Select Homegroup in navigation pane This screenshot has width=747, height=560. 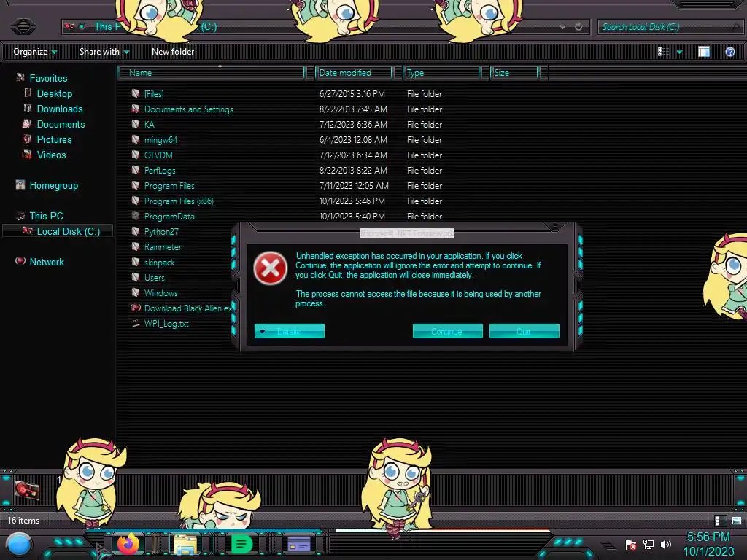click(x=53, y=185)
